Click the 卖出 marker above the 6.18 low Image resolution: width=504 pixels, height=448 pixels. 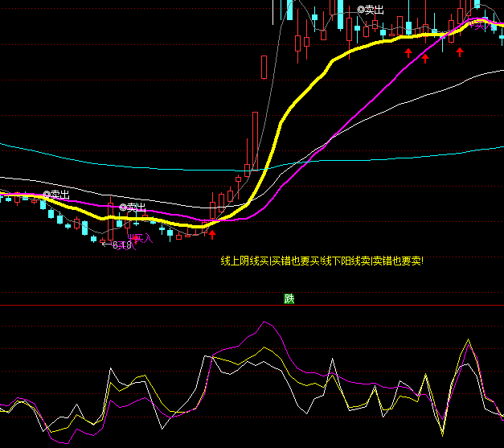pos(133,208)
